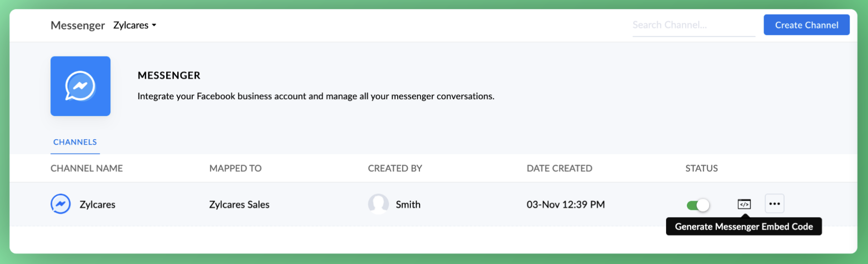
Task: Click the Zylcares channel name
Action: click(97, 205)
